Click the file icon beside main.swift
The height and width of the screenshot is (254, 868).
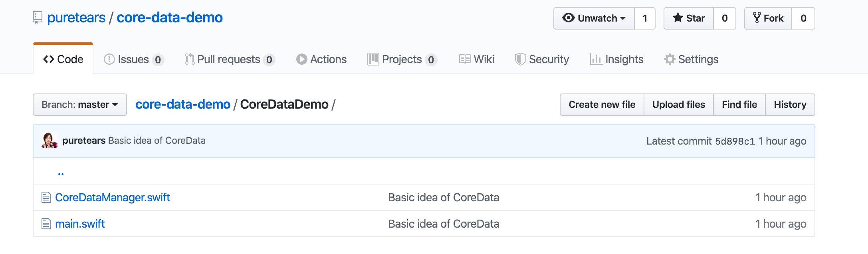[x=46, y=224]
